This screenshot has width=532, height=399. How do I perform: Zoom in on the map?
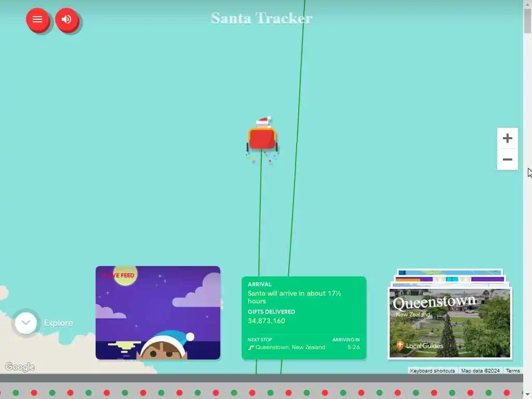click(507, 138)
